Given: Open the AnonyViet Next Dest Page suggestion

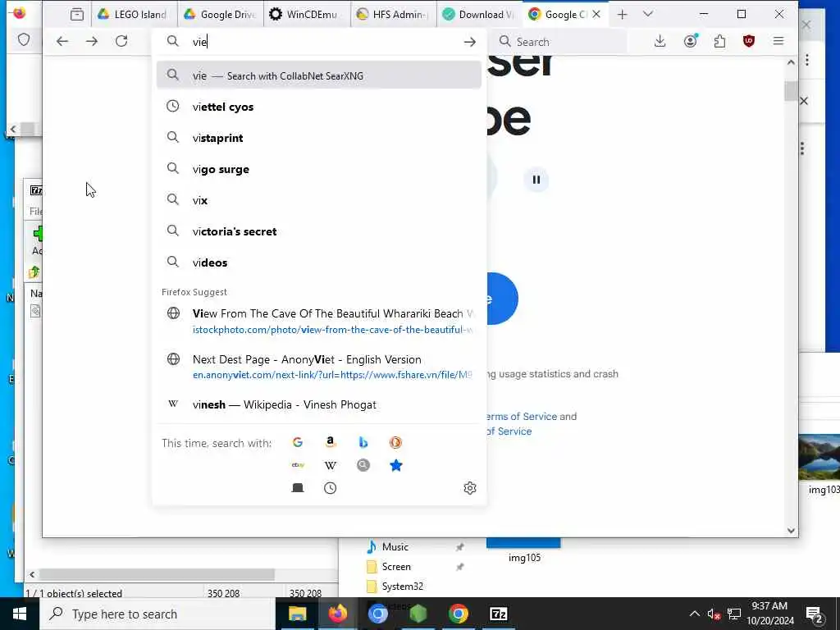Looking at the screenshot, I should [319, 367].
